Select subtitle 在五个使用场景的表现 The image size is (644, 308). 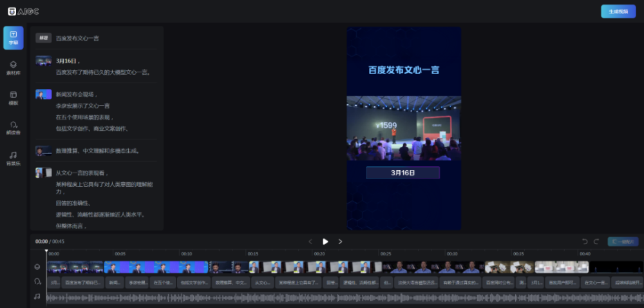(84, 117)
